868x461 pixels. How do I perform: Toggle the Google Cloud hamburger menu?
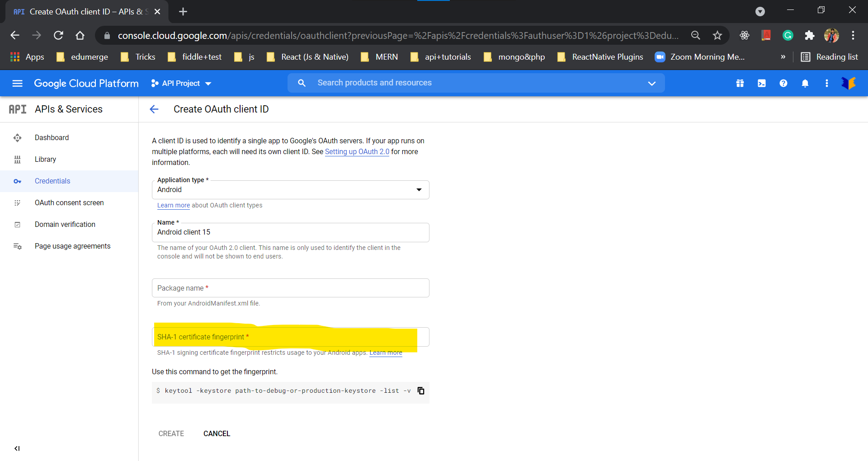17,83
